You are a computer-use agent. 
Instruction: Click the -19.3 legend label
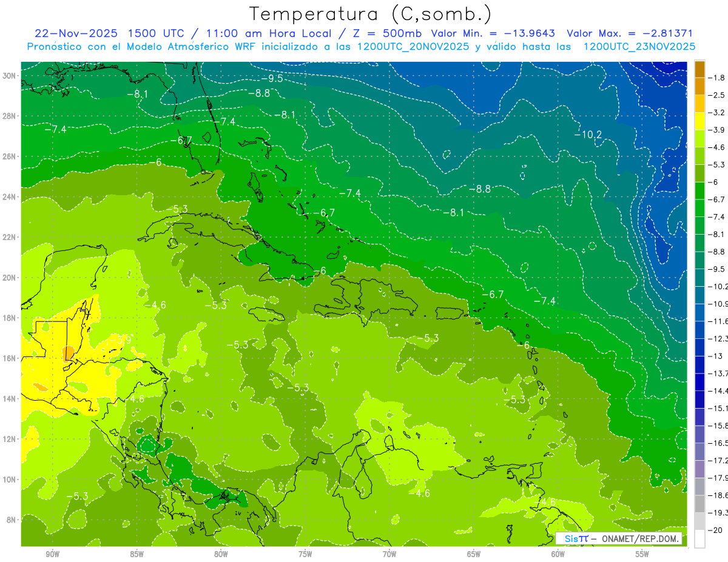(717, 513)
